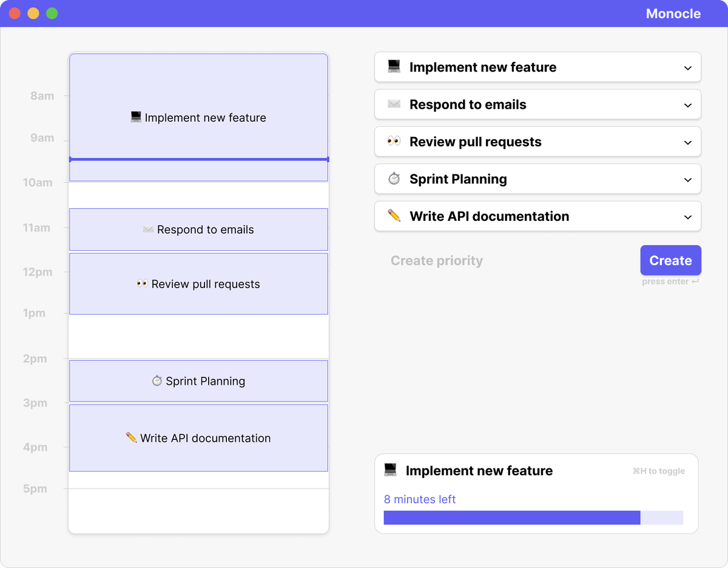Minimize the window with the yellow button

coord(33,13)
